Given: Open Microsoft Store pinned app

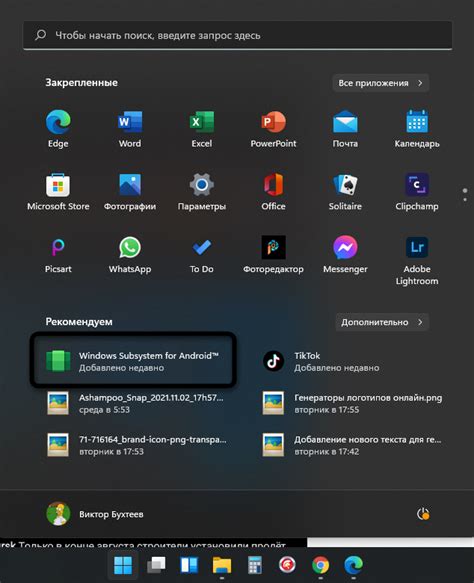Looking at the screenshot, I should pos(58,191).
